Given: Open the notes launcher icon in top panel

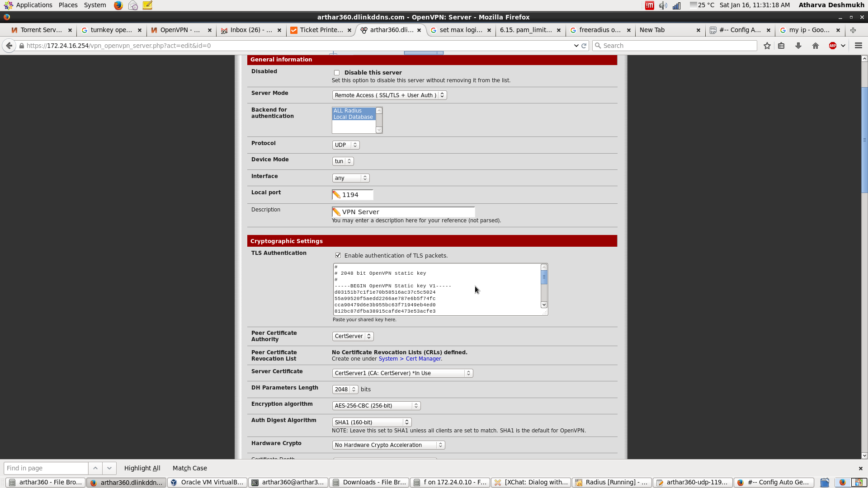Looking at the screenshot, I should coord(147,5).
